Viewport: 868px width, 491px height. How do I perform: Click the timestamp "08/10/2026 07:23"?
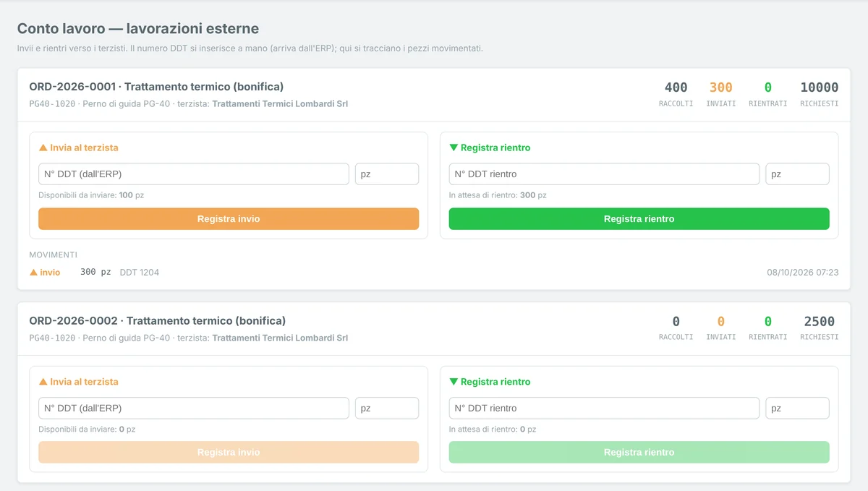tap(803, 273)
